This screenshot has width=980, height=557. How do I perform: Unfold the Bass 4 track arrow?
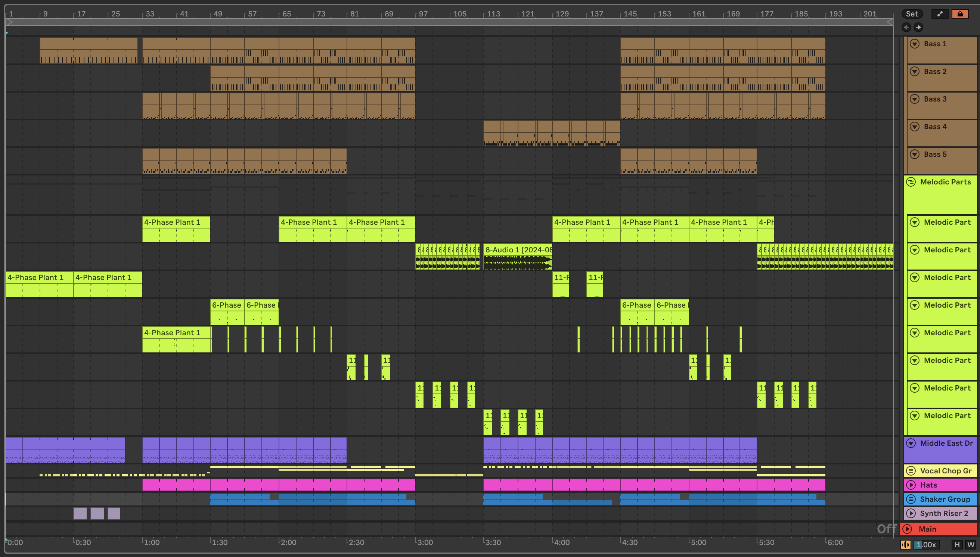(x=915, y=127)
